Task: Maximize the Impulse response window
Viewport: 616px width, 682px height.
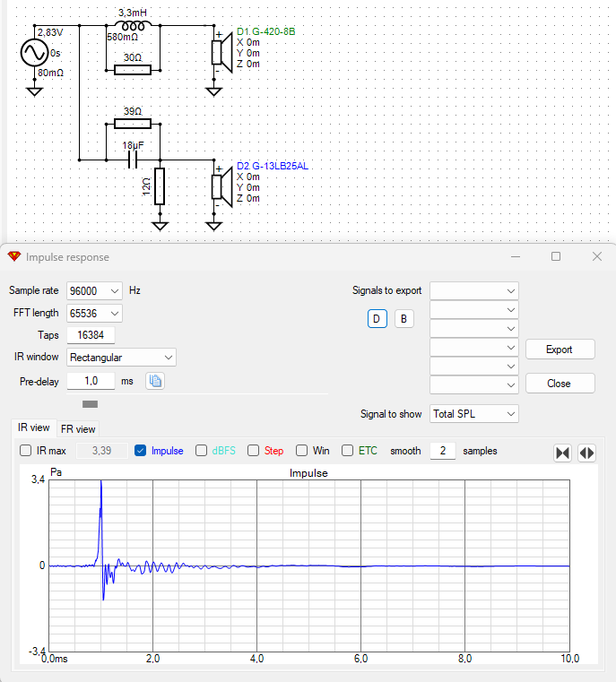Action: [556, 256]
